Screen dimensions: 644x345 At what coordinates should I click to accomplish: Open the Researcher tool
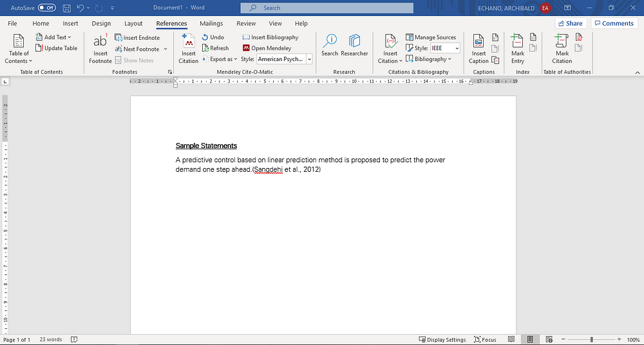354,45
